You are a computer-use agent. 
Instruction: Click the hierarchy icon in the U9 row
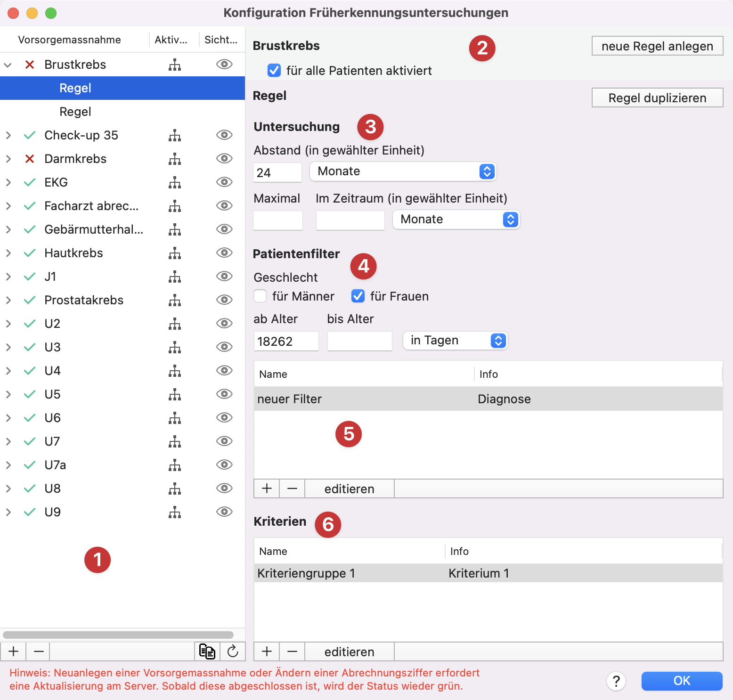click(175, 512)
